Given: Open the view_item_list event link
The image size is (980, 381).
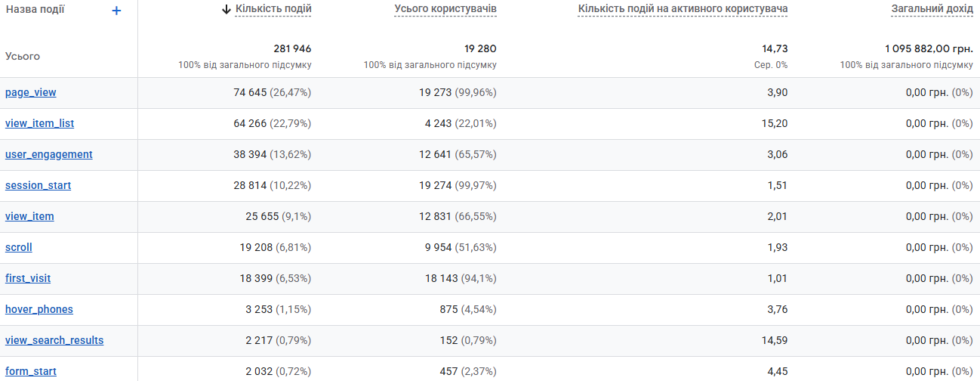Looking at the screenshot, I should [40, 123].
